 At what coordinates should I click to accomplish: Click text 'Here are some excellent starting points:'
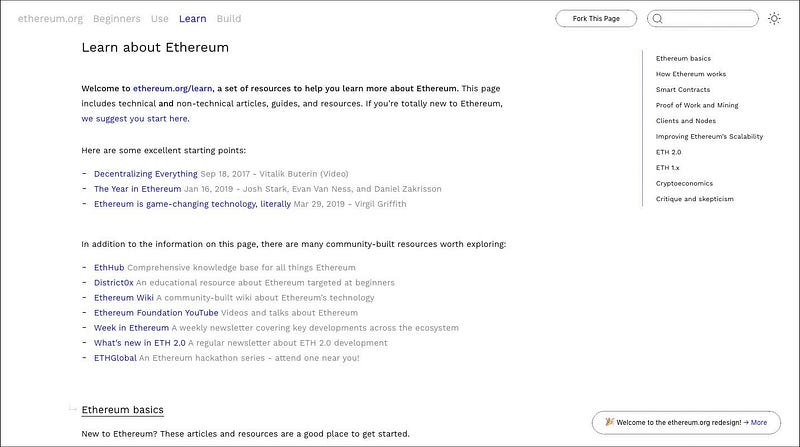coord(163,151)
